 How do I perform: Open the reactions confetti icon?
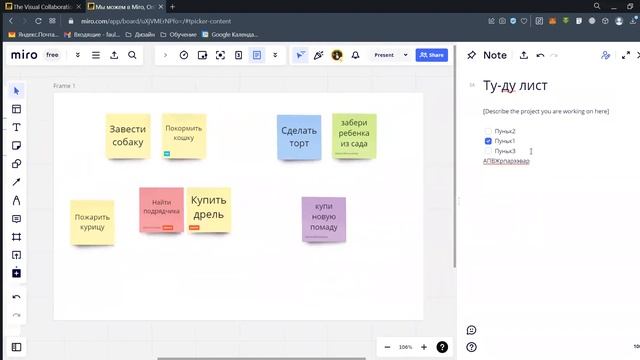[x=319, y=55]
